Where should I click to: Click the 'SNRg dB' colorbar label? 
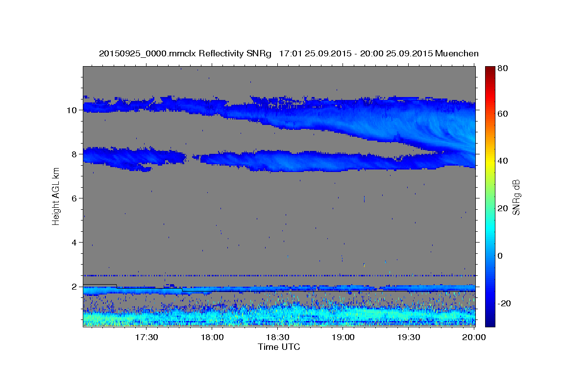tap(516, 197)
